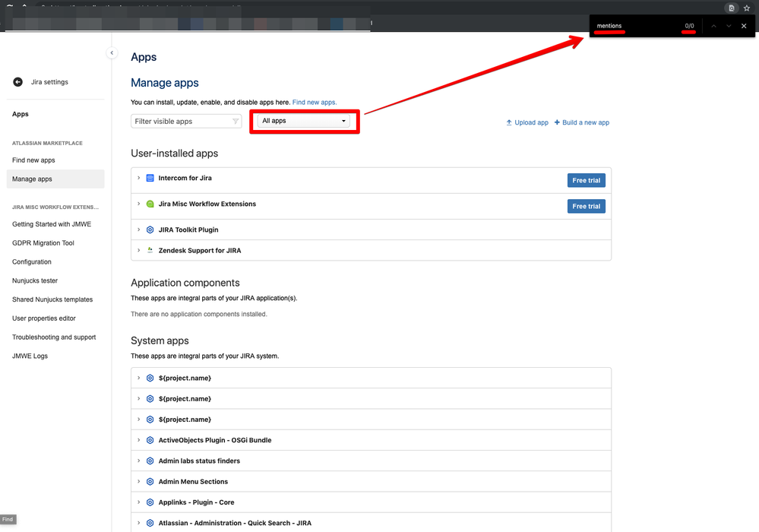Click the Applinks Plugin Core icon
The image size is (759, 532).
150,502
